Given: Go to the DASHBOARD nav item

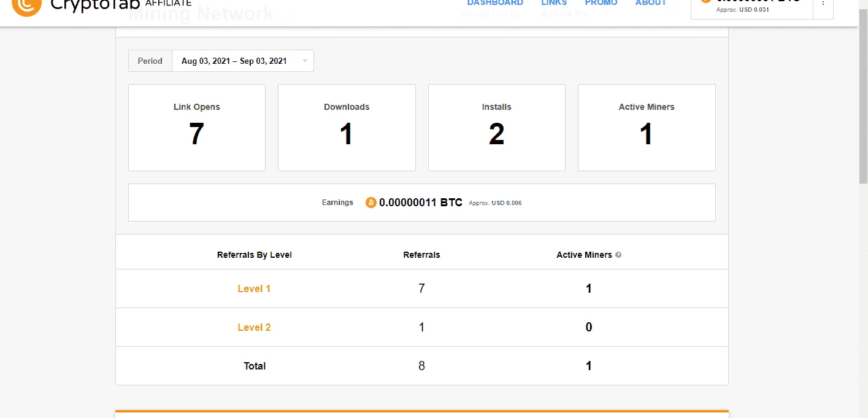Looking at the screenshot, I should coord(495,3).
